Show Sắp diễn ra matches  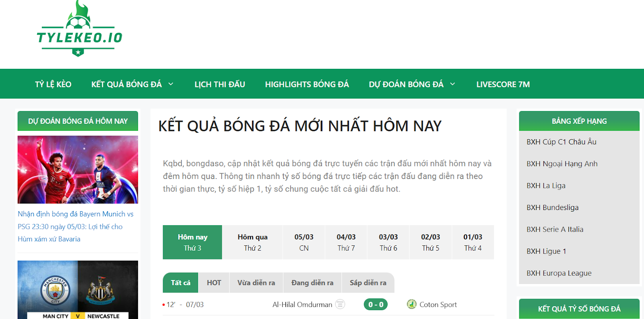[368, 282]
